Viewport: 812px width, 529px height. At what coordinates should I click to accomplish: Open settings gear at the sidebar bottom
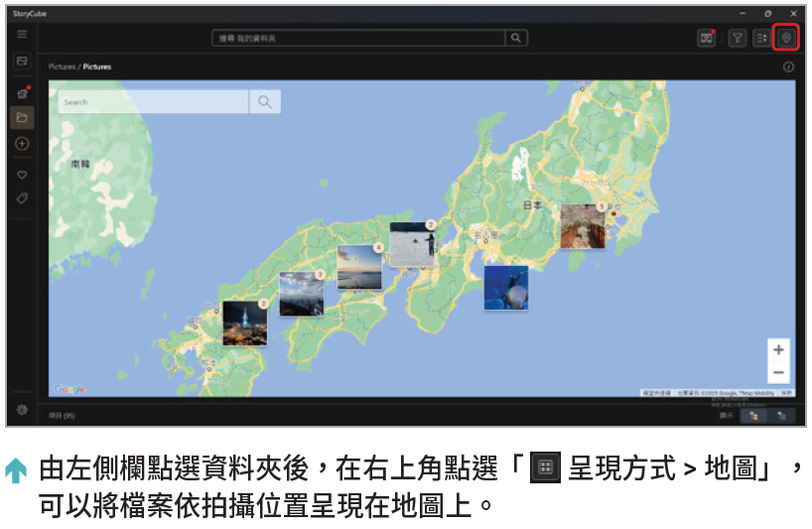pyautogui.click(x=22, y=410)
